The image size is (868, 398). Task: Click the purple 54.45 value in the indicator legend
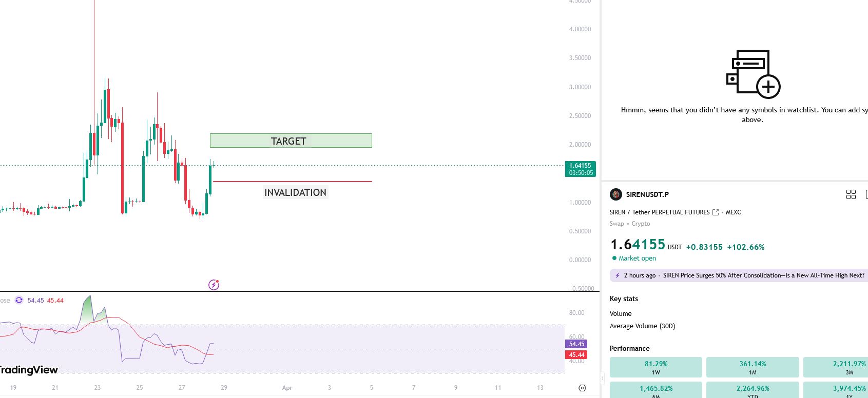click(35, 301)
